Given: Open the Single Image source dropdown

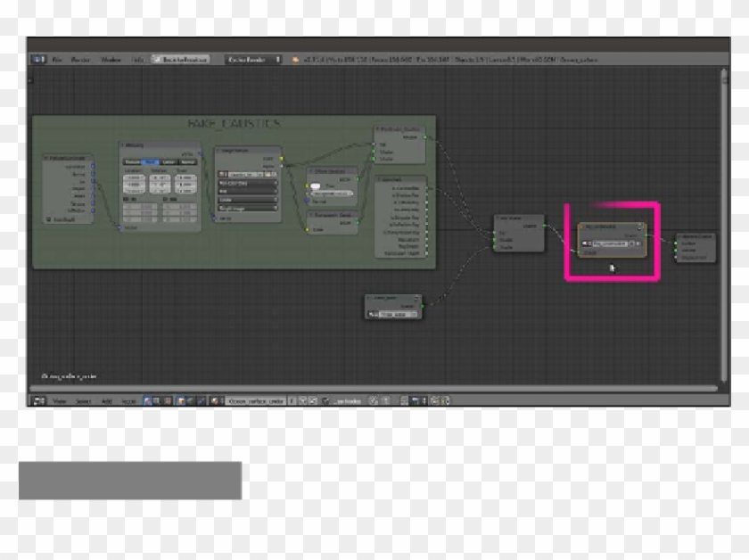Looking at the screenshot, I should coord(249,207).
